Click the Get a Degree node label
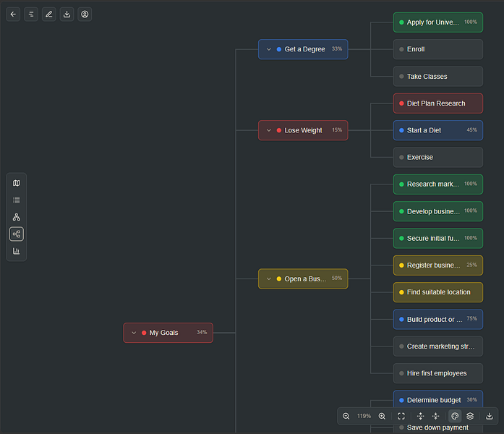The width and height of the screenshot is (504, 434). coord(304,49)
